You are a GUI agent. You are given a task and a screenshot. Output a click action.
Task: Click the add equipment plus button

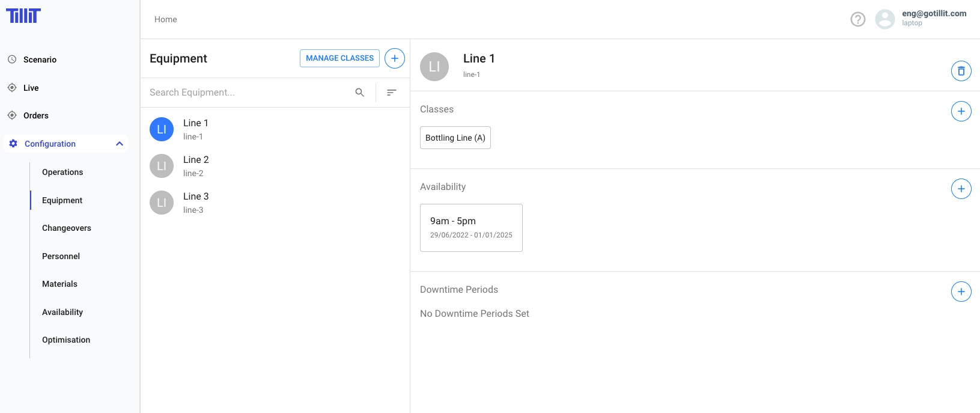[394, 58]
